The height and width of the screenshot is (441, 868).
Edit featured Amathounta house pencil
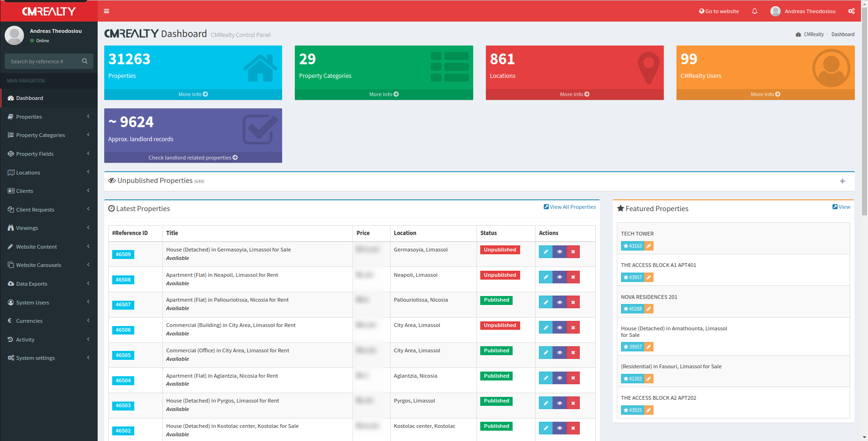click(x=649, y=347)
